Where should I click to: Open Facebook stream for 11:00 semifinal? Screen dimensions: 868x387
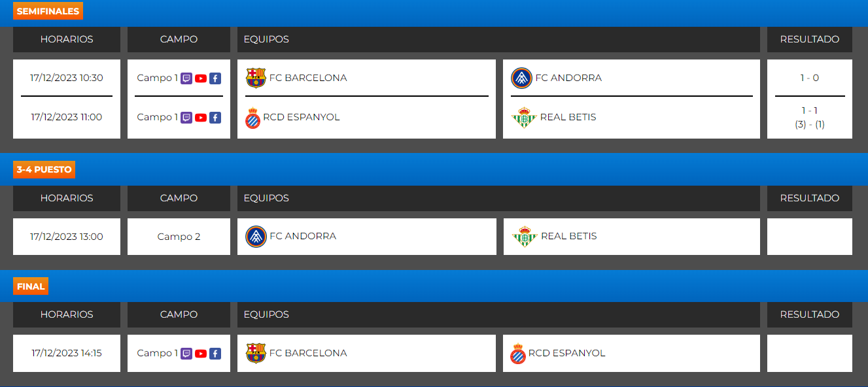215,118
